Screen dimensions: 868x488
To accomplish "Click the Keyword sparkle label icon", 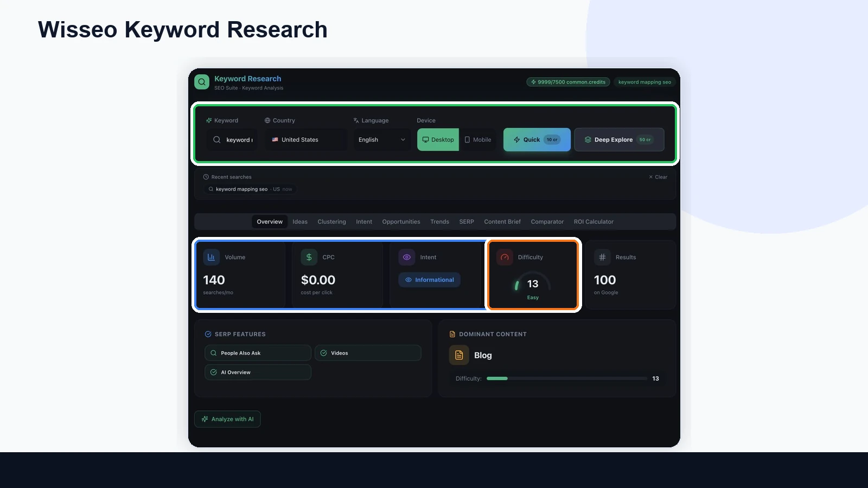I will coord(209,120).
